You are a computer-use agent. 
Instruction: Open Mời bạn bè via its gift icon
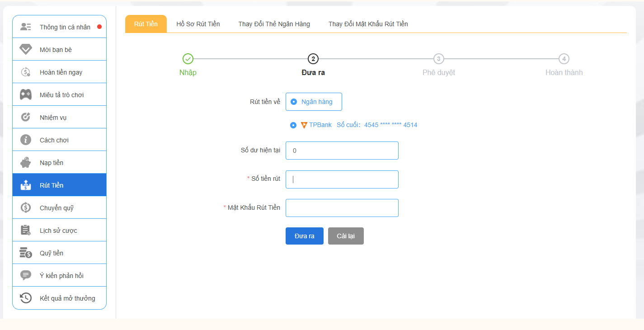[26, 49]
